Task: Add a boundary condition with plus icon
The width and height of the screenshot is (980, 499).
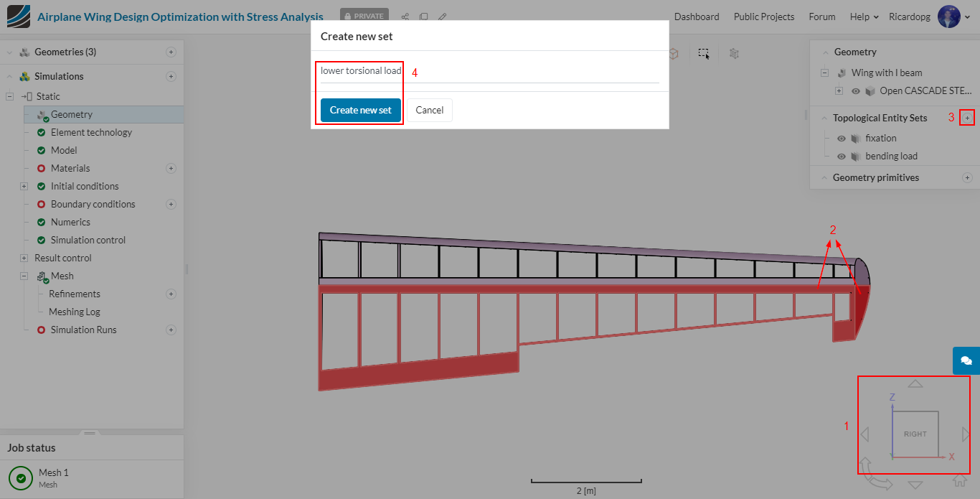Action: (171, 204)
